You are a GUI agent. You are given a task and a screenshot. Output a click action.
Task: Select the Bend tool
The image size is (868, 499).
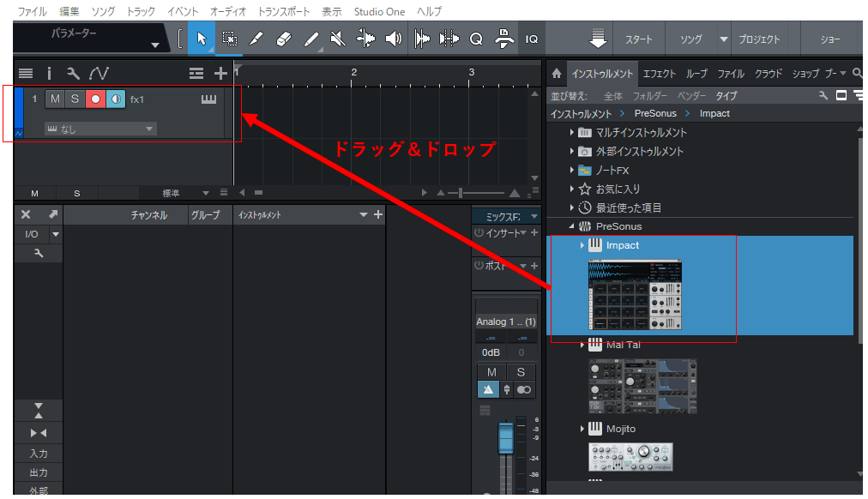(x=365, y=39)
